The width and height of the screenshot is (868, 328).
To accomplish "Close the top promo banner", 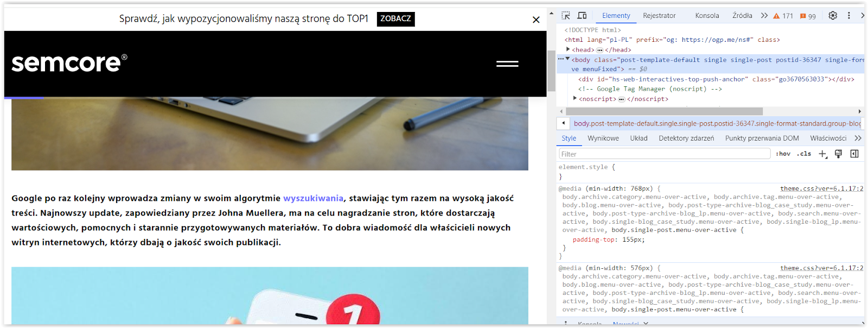I will (536, 20).
